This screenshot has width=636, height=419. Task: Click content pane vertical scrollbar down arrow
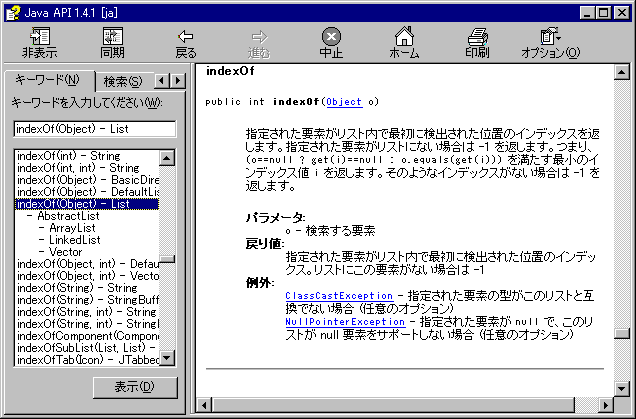(621, 389)
